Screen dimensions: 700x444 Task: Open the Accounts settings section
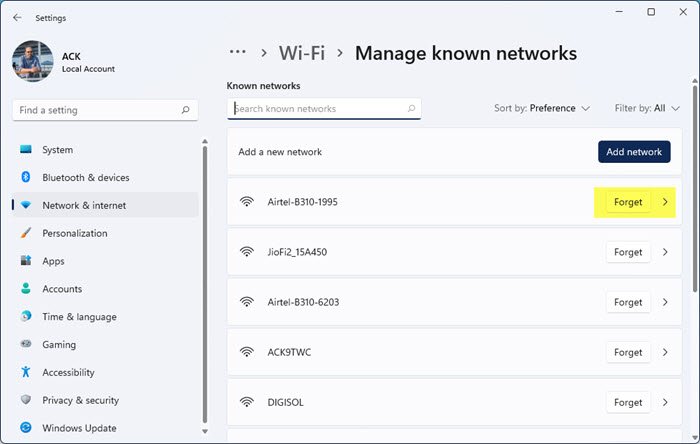point(62,289)
